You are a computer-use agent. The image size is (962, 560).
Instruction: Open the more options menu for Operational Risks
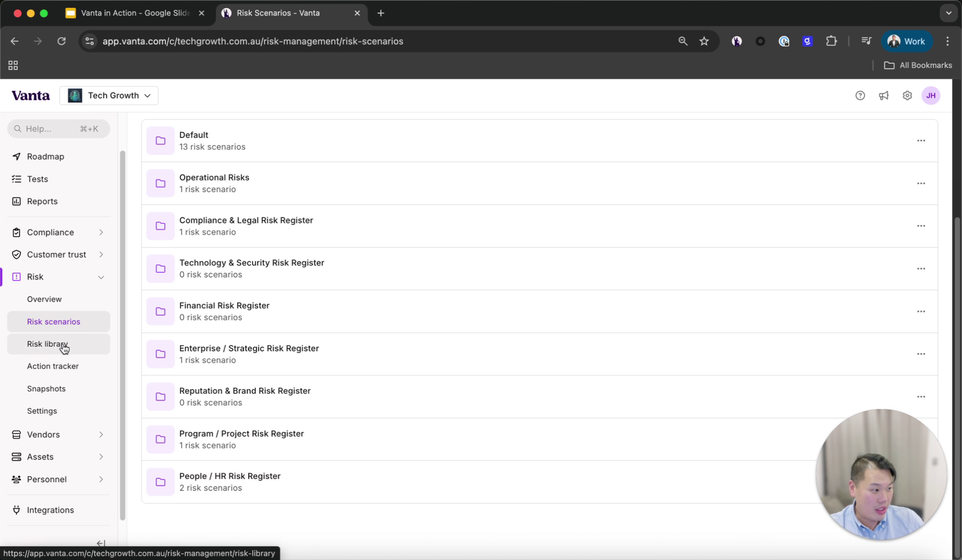click(921, 183)
